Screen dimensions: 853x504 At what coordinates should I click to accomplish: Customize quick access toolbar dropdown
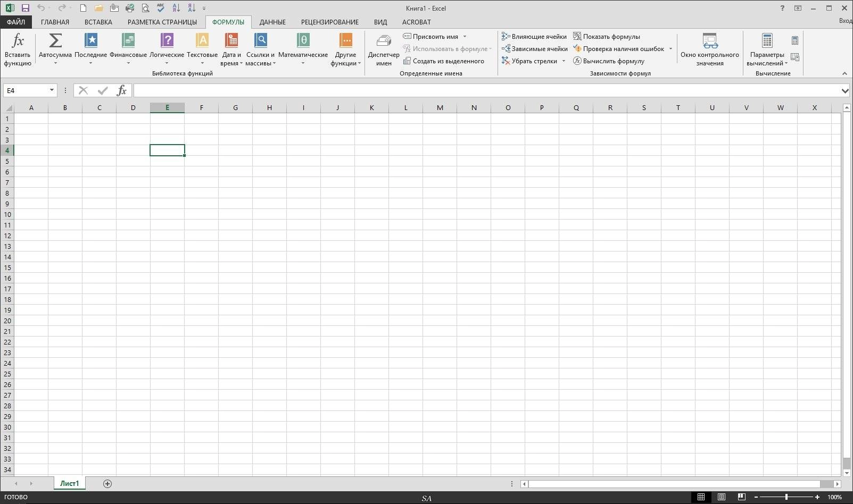[204, 9]
